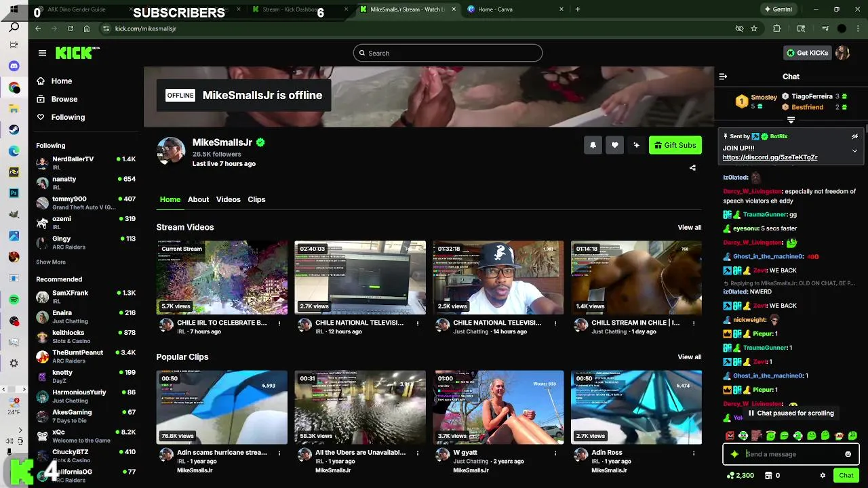The width and height of the screenshot is (868, 488).
Task: Show more followed channels
Action: [51, 262]
